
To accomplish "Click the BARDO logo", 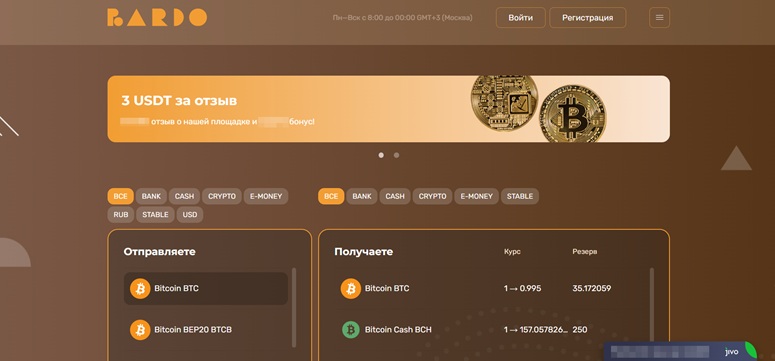I will [x=157, y=17].
